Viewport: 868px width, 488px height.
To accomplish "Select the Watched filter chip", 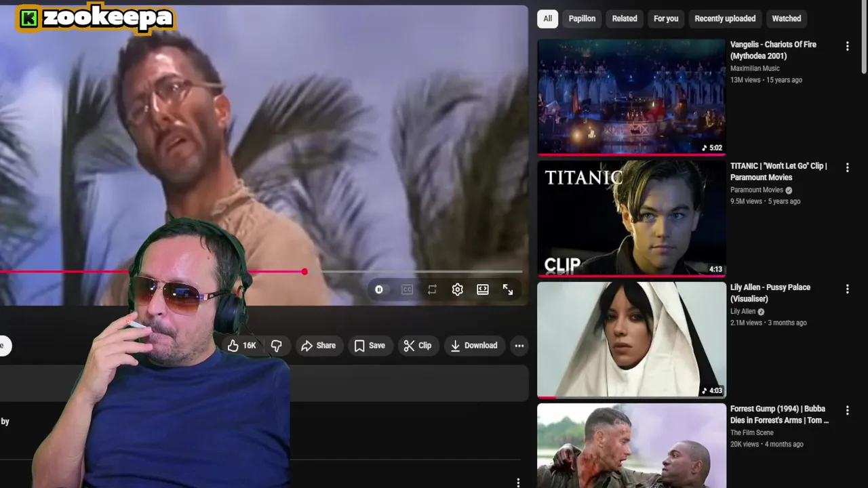I will tap(787, 19).
